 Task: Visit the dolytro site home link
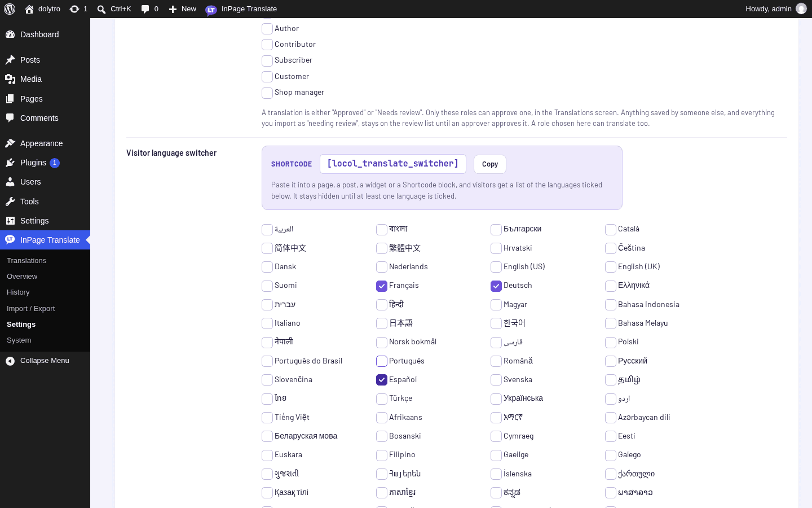(43, 9)
